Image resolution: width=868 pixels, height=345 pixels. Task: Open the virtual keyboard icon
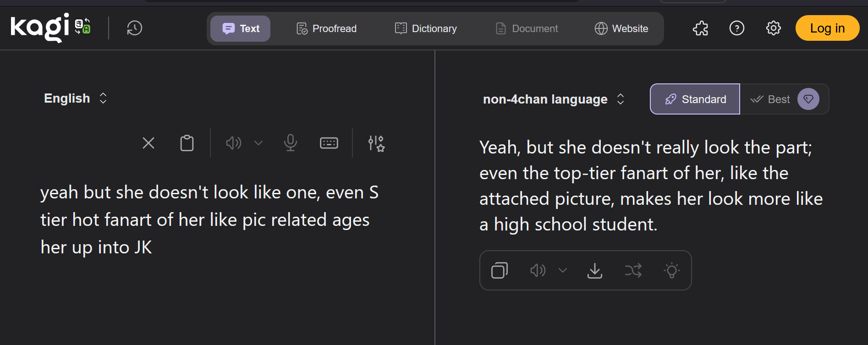pyautogui.click(x=329, y=143)
